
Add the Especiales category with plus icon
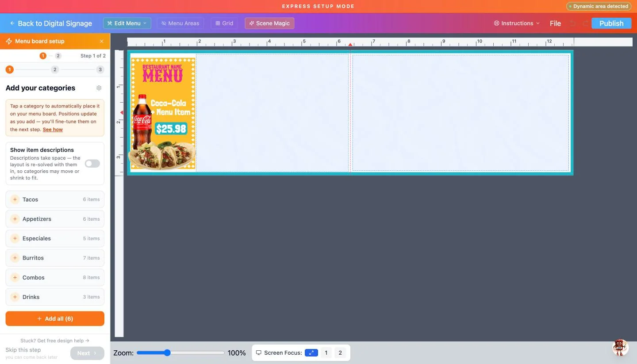point(15,238)
